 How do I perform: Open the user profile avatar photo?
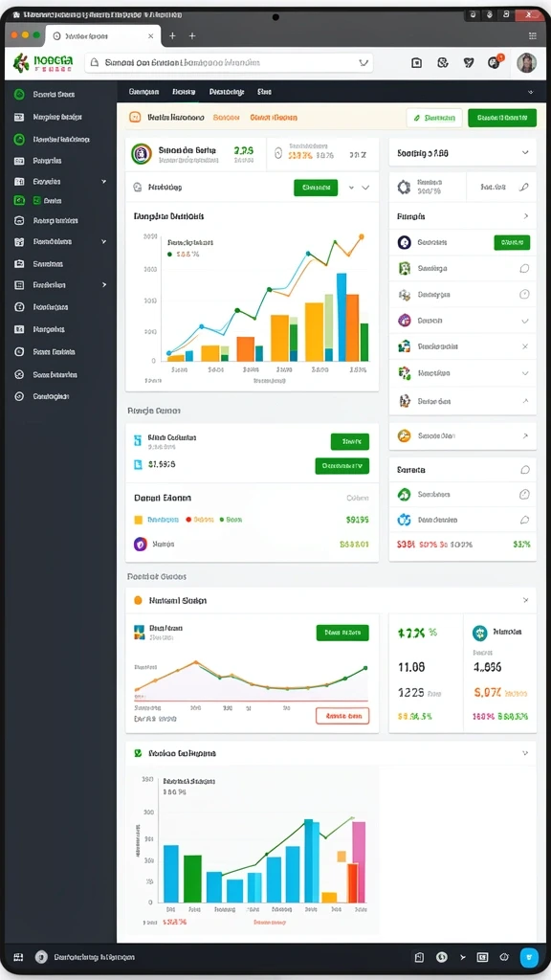tap(527, 62)
